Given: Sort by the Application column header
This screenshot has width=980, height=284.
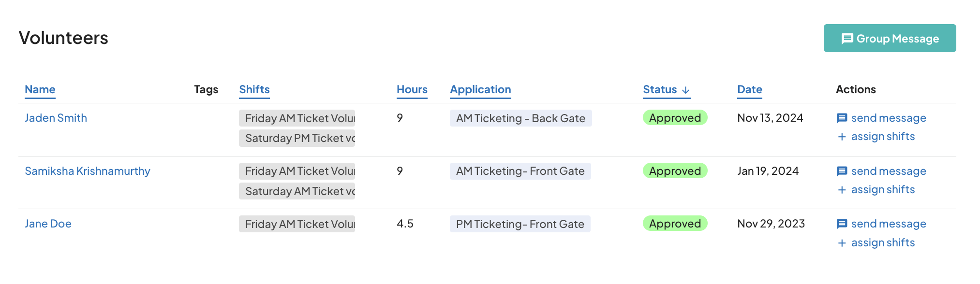Looking at the screenshot, I should (x=480, y=89).
